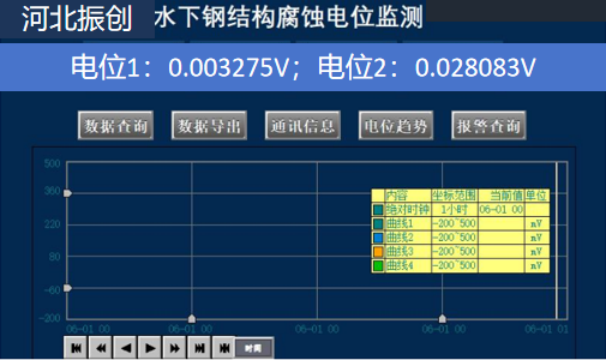Click the 电位2 reading 0.028083V
The height and width of the screenshot is (360, 606).
[475, 67]
